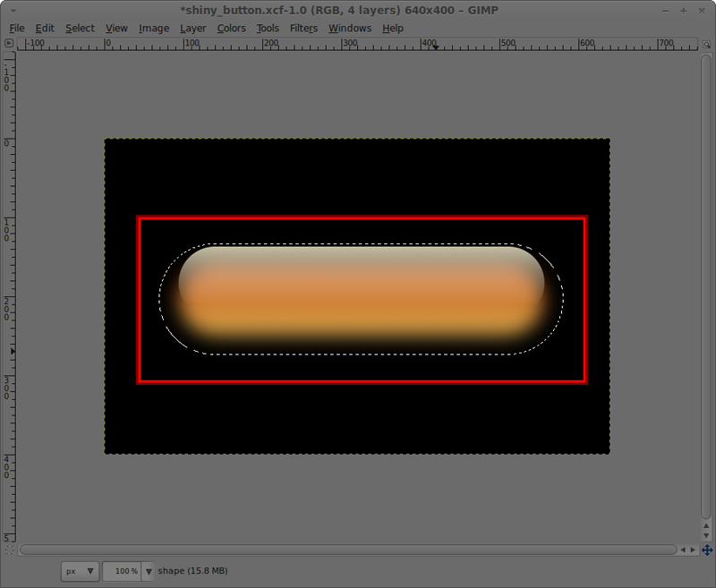Open the Colors menu
The height and width of the screenshot is (588, 716).
coord(231,28)
